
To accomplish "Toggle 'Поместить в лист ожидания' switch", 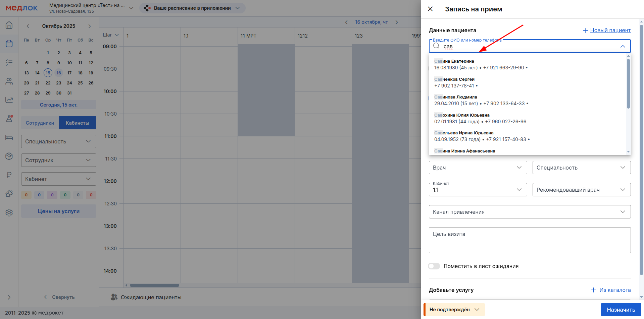I will 434,266.
